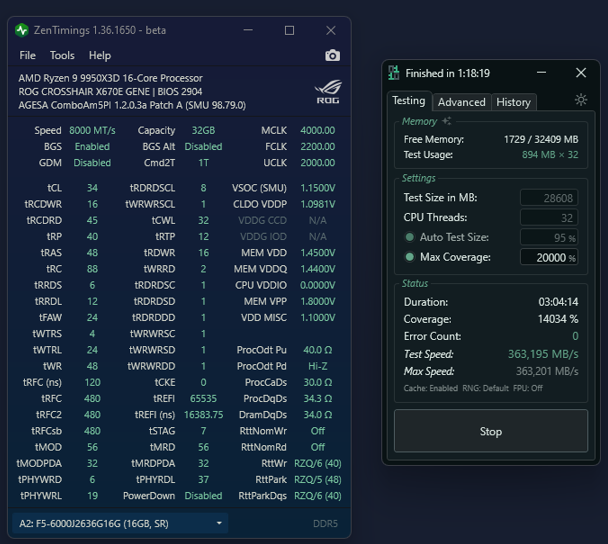The image size is (608, 544).
Task: Select the Max Coverage radio option
Action: coord(410,258)
